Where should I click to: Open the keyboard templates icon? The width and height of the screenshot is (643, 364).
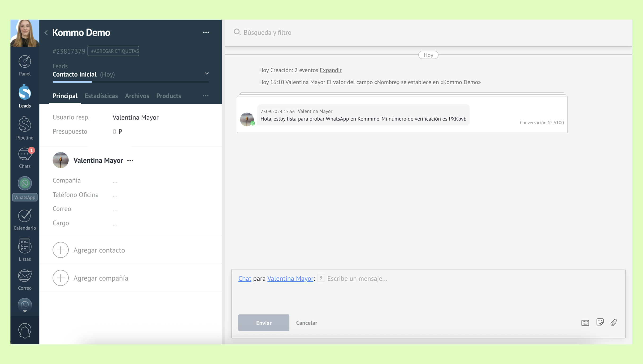[585, 323]
